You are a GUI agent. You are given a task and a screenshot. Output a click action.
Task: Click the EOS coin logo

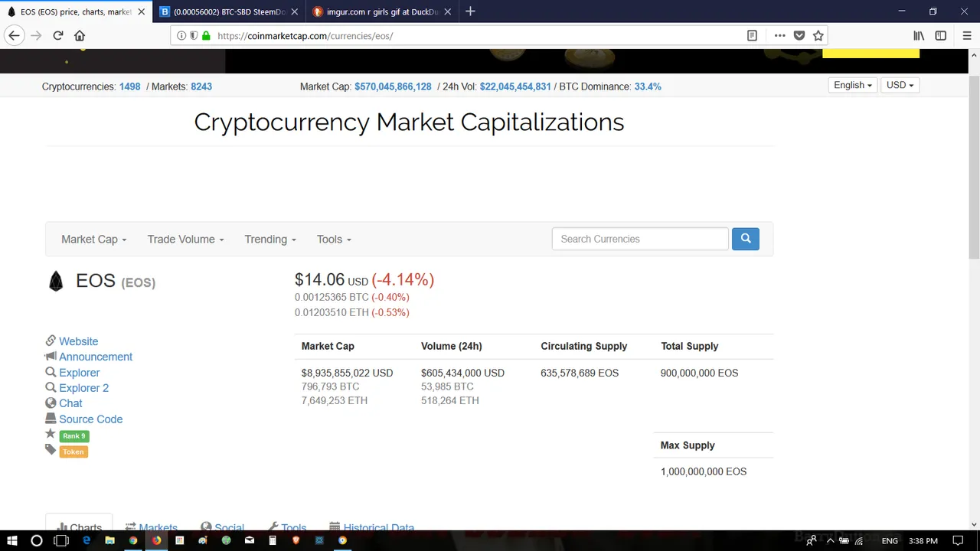[x=56, y=282]
